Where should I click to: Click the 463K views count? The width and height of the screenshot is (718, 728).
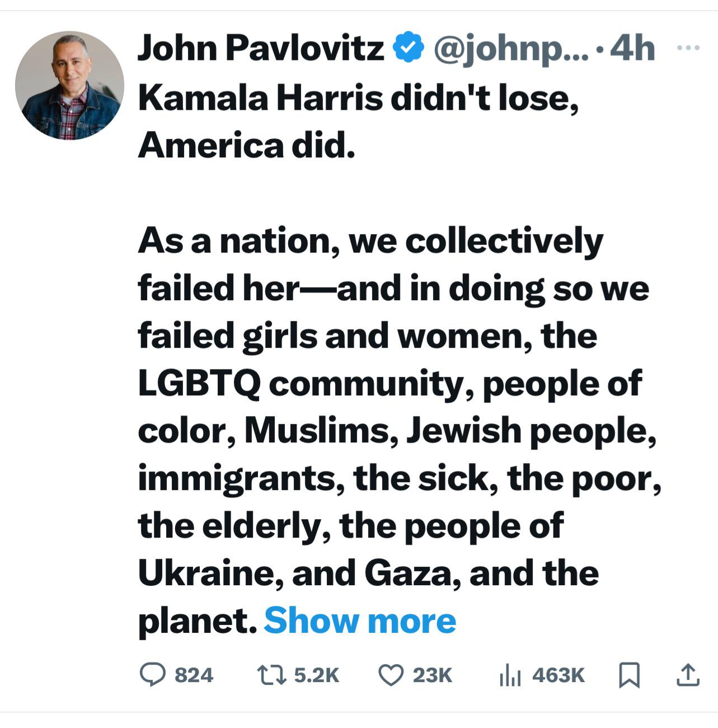tap(558, 675)
